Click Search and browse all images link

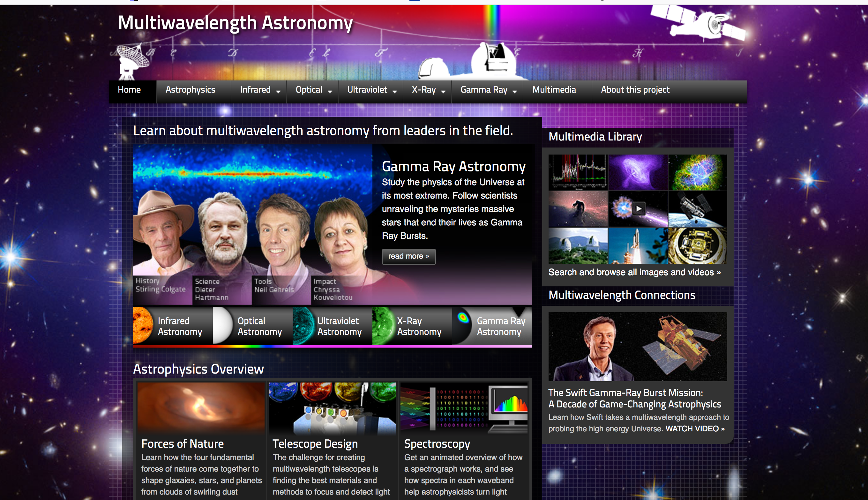[634, 272]
